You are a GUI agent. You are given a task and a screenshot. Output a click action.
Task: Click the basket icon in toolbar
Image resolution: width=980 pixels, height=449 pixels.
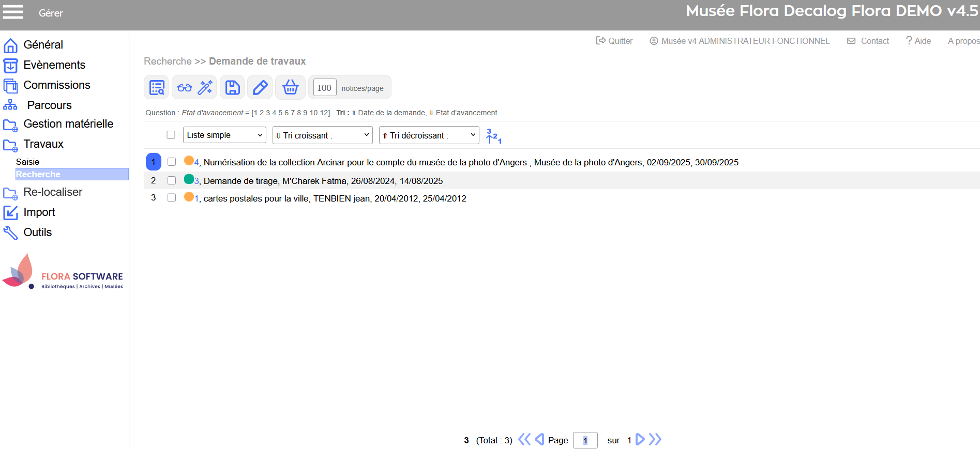(x=290, y=87)
